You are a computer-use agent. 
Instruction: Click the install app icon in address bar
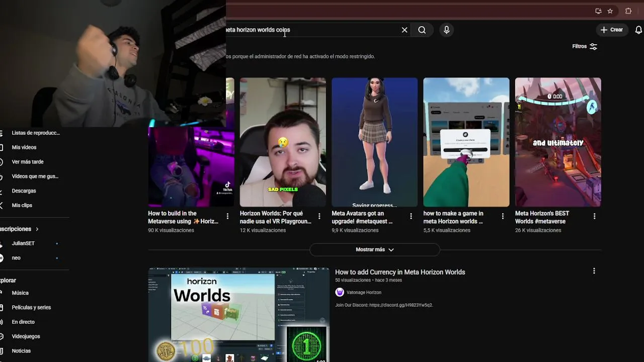click(598, 11)
